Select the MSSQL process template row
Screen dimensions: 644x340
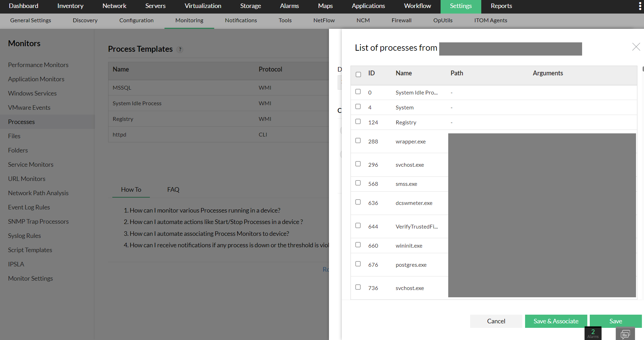point(122,88)
